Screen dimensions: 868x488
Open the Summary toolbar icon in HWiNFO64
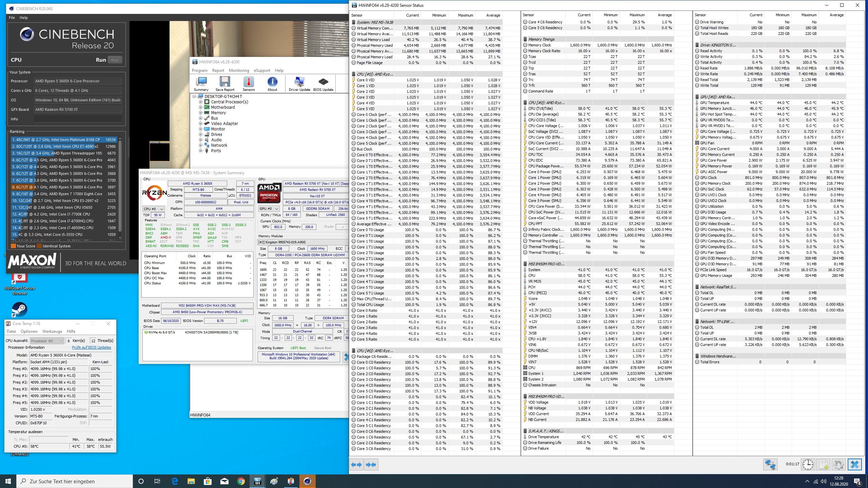click(x=201, y=84)
